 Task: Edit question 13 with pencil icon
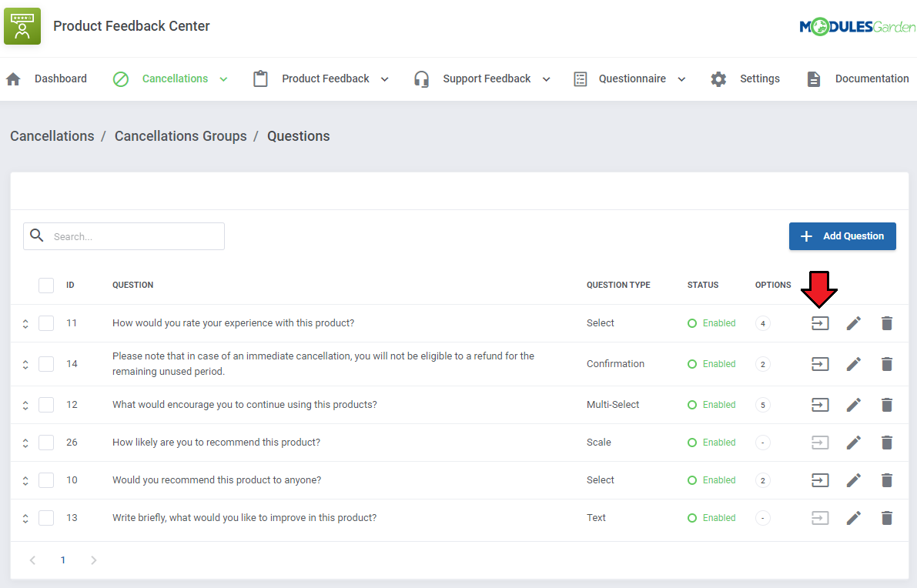[x=854, y=518]
